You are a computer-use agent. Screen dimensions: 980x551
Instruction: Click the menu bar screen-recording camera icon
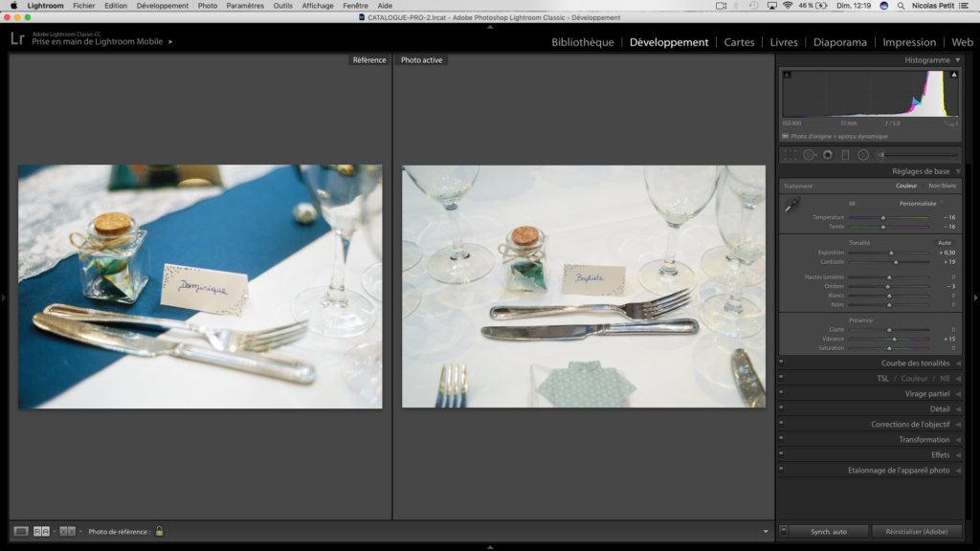[721, 6]
